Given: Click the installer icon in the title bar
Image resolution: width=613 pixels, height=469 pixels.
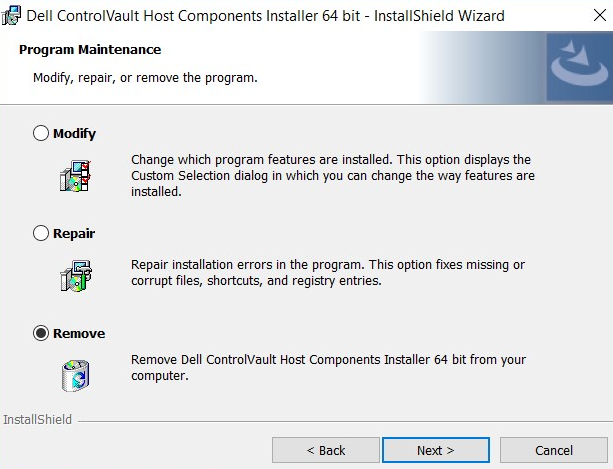Looking at the screenshot, I should point(13,15).
